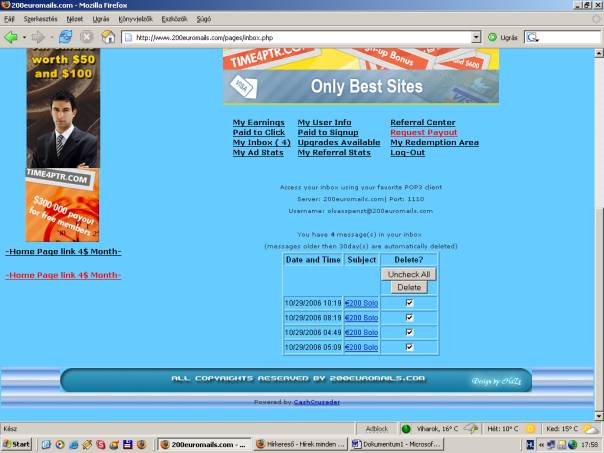Image resolution: width=604 pixels, height=453 pixels.
Task: Toggle checkbox for the 05:09 message
Action: click(x=408, y=347)
